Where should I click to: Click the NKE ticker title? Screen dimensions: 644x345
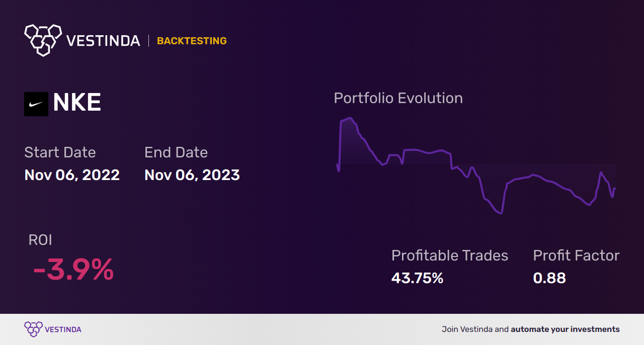pyautogui.click(x=77, y=103)
